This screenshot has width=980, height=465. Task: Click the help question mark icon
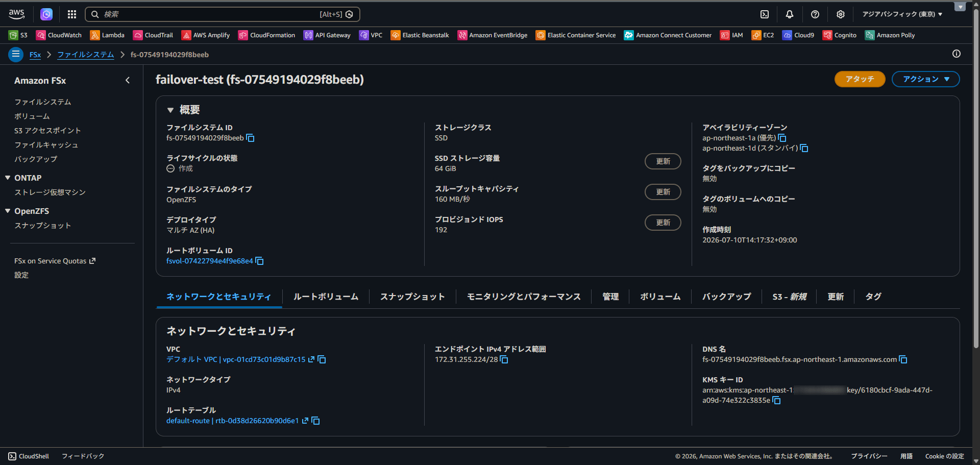click(x=815, y=14)
